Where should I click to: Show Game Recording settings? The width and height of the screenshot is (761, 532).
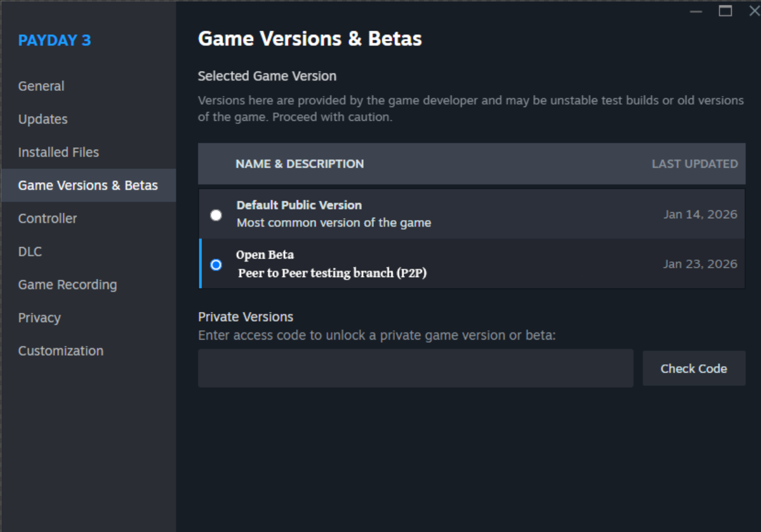[67, 284]
